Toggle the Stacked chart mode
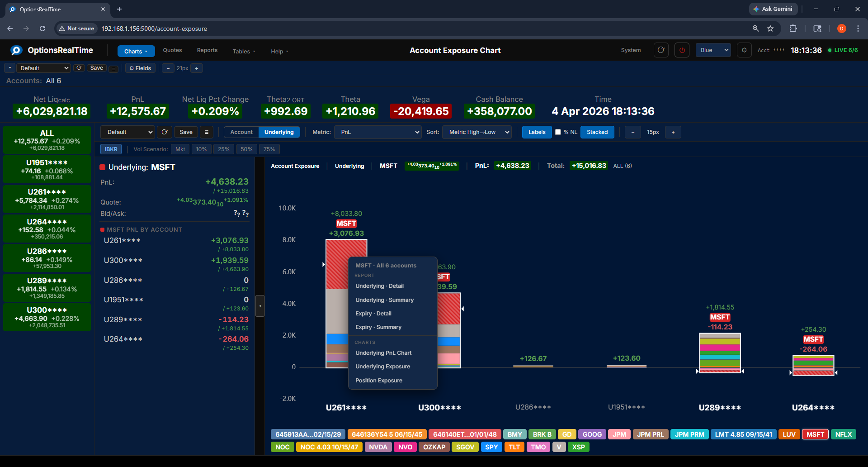 pyautogui.click(x=597, y=132)
